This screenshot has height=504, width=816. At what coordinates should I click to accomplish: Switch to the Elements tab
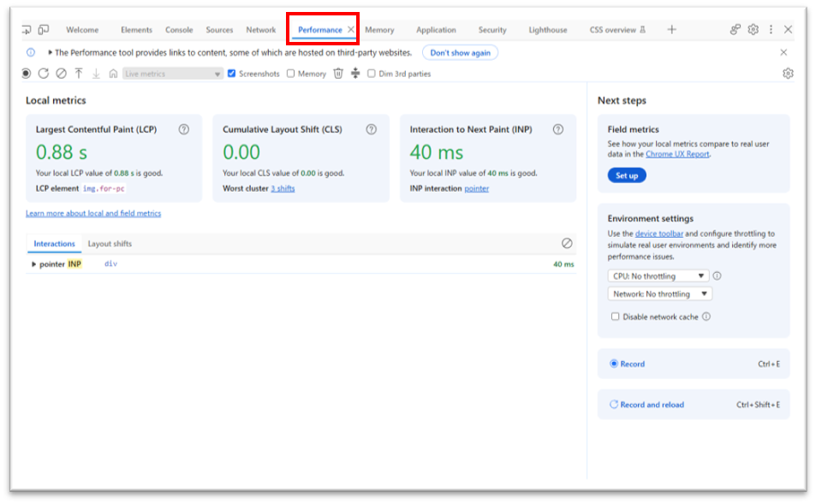click(x=136, y=30)
